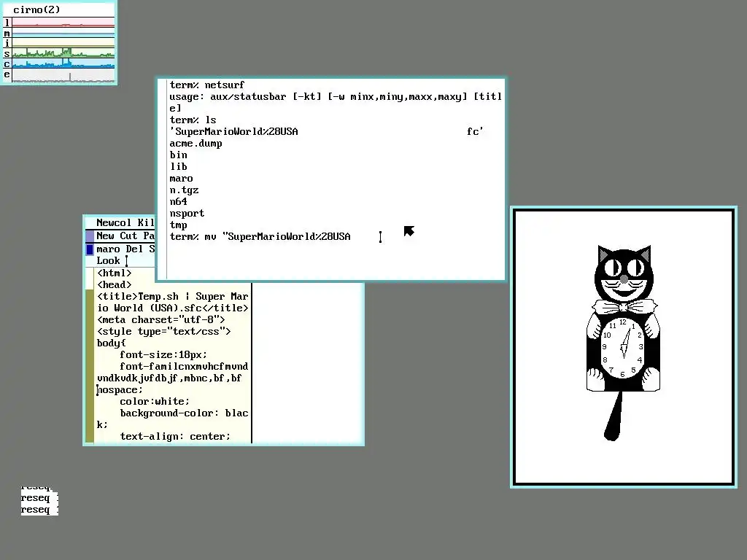Click lib in the terminal listing
This screenshot has height=560, width=747.
click(x=178, y=167)
